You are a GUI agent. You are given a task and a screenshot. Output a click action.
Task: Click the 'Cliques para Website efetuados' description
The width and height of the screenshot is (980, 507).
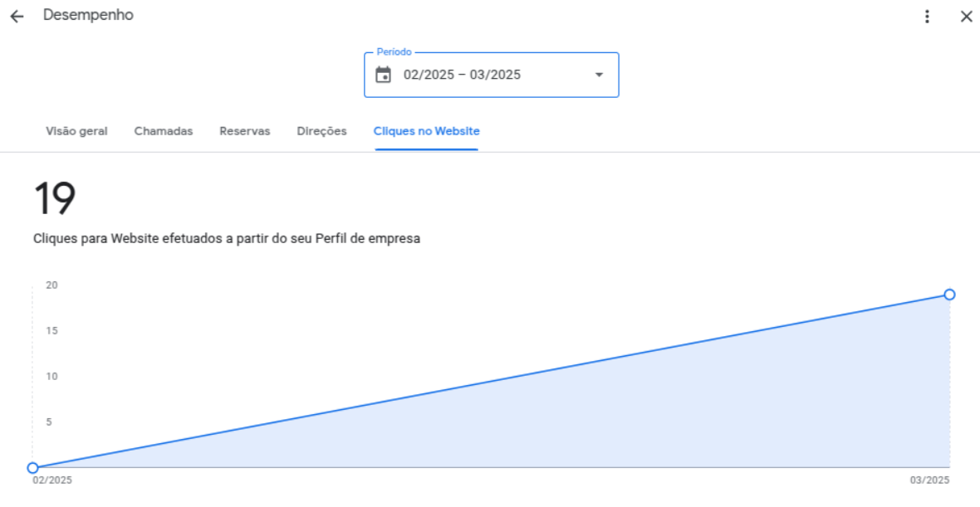pyautogui.click(x=227, y=239)
